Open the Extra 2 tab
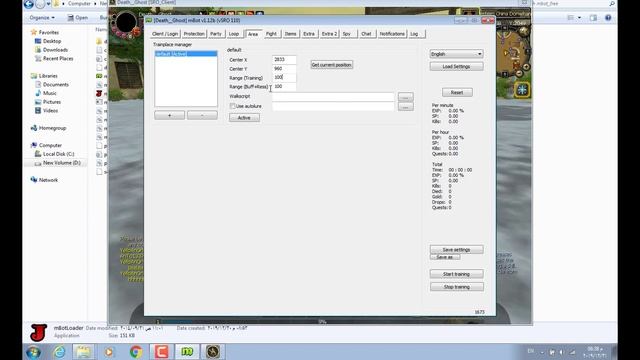640x360 pixels. pyautogui.click(x=329, y=34)
